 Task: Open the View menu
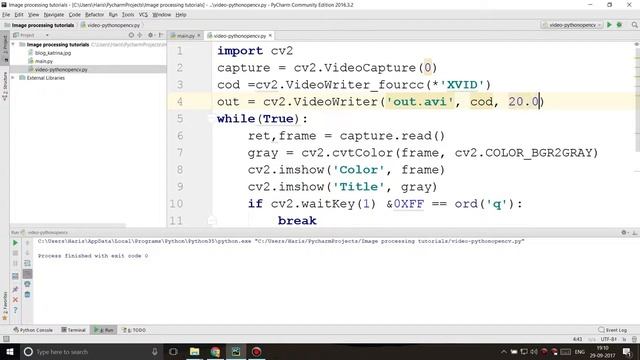coord(33,15)
